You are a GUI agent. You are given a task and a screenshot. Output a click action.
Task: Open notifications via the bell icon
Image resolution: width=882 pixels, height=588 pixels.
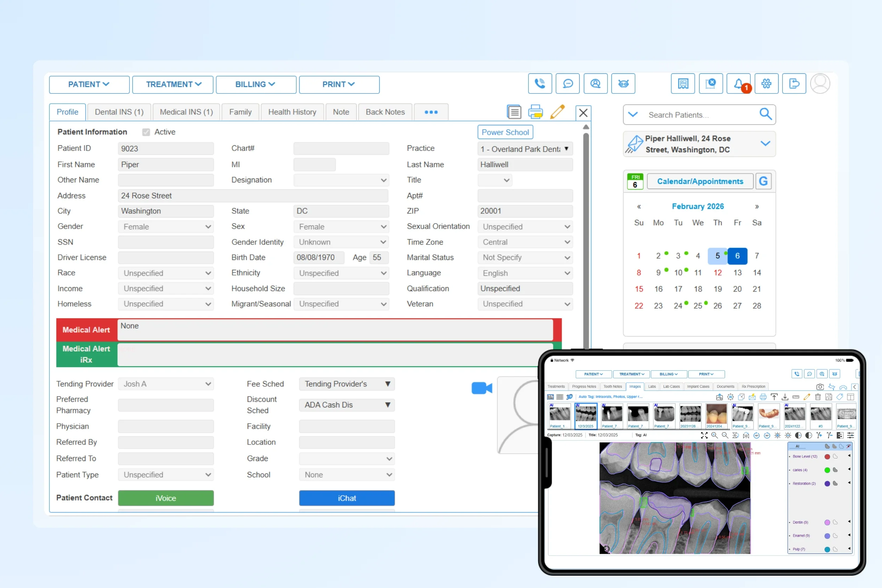click(739, 84)
